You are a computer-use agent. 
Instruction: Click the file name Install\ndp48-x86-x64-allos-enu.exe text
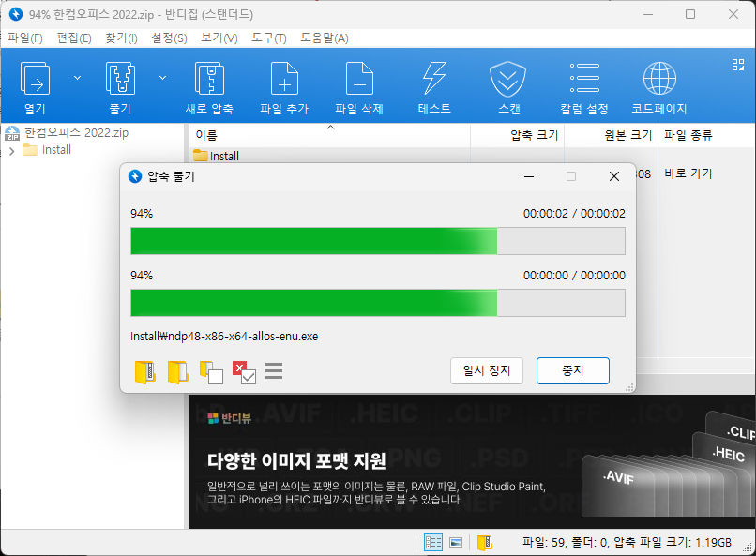click(x=224, y=336)
